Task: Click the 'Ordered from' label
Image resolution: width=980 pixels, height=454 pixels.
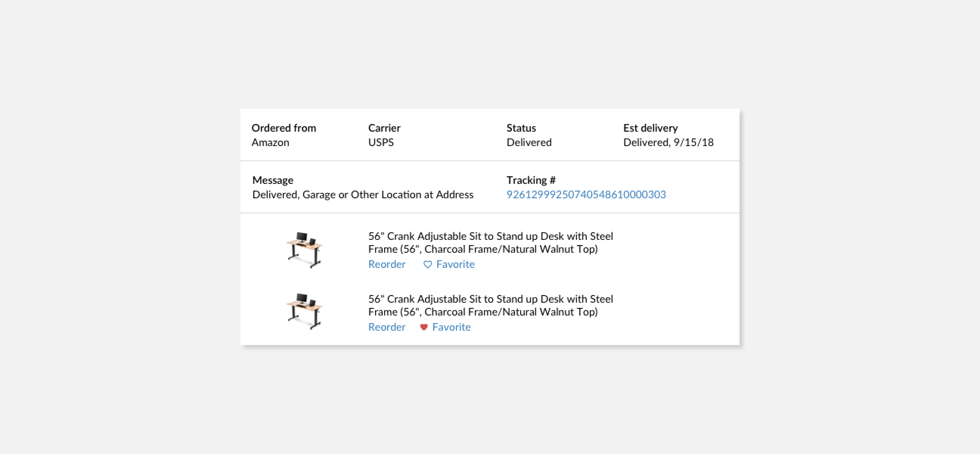Action: 284,128
